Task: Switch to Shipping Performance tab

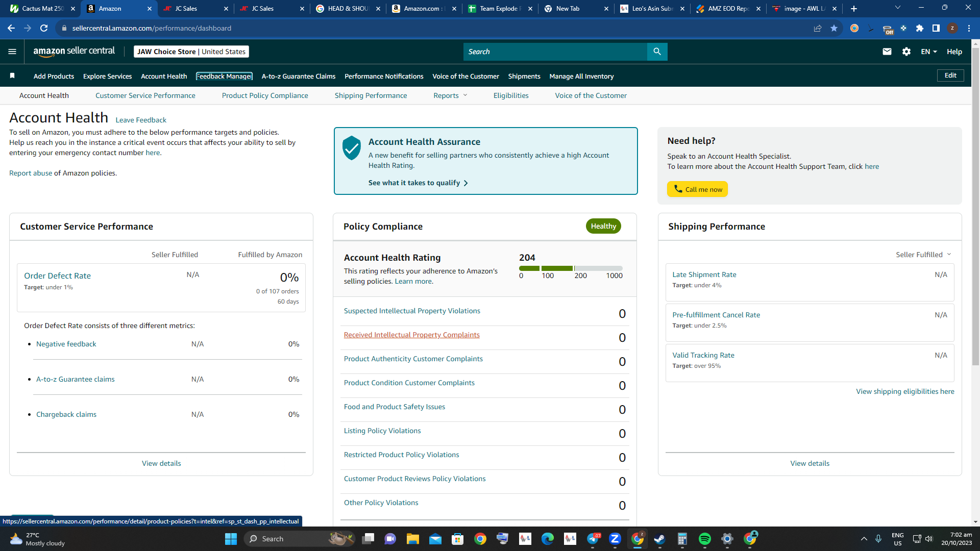Action: 371,95
